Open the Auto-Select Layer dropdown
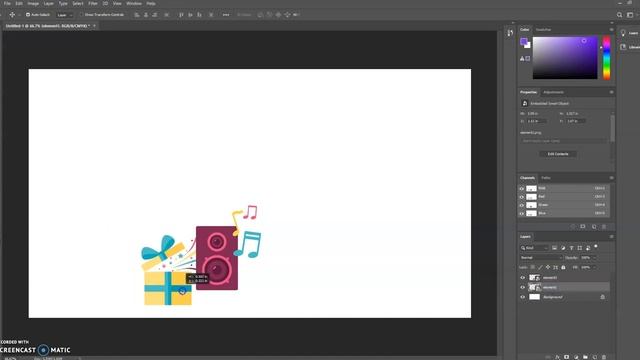The height and width of the screenshot is (360, 640). (x=64, y=15)
